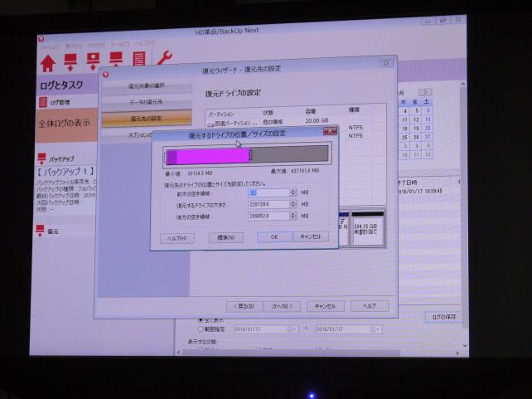Image resolution: width=532 pixels, height=399 pixels.
Task: Click the restore monitor toolbar icon
Action: pos(116,60)
